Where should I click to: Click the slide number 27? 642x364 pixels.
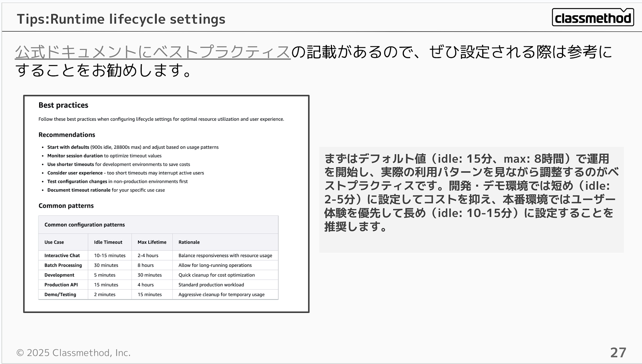(x=618, y=353)
